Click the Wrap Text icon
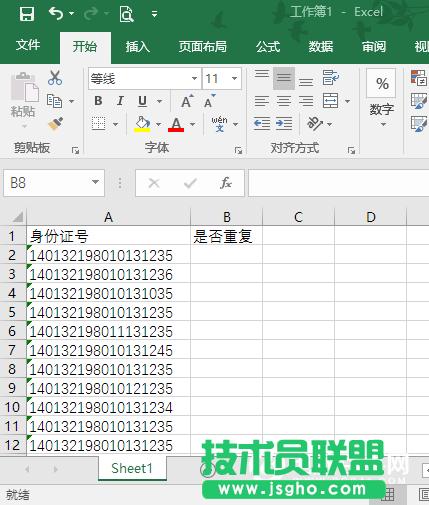Viewport: 429px width, 505px height. [x=330, y=78]
